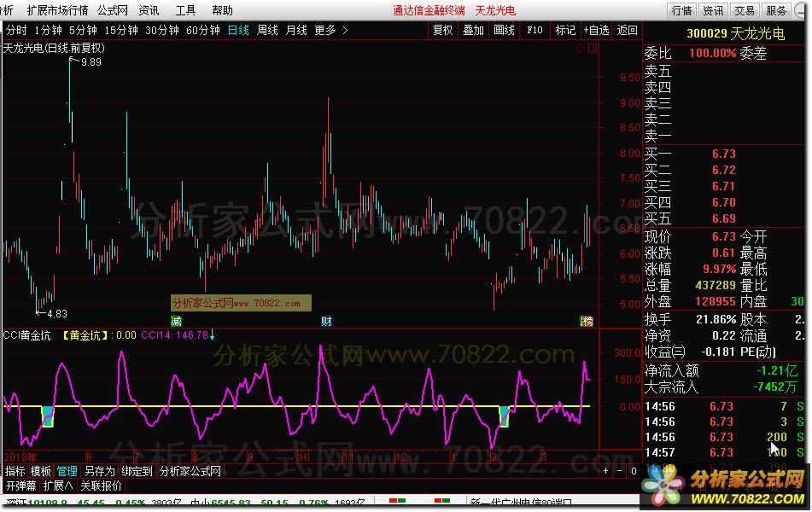Click the plus zoom button below chart

606,471
